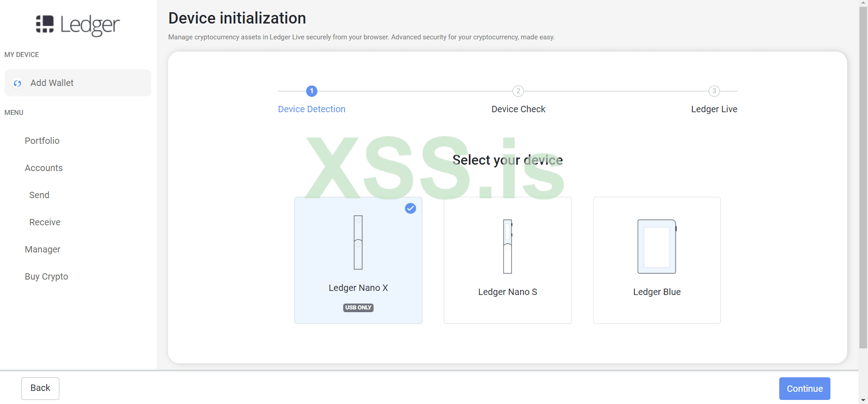Click the Ledger Nano X device illustration

[x=358, y=242]
